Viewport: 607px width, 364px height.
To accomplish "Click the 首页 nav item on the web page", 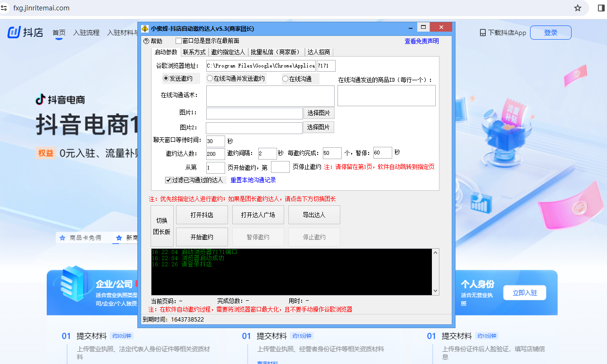I will pos(59,33).
